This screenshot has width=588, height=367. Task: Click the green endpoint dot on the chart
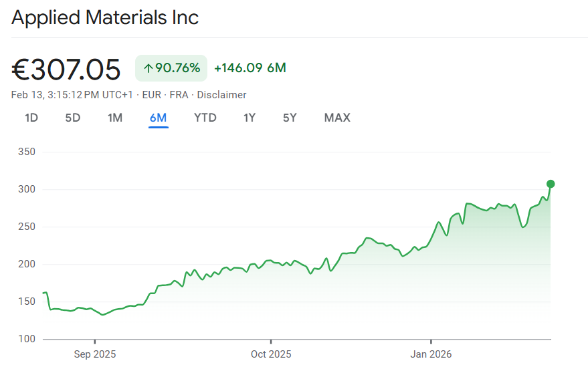(551, 184)
